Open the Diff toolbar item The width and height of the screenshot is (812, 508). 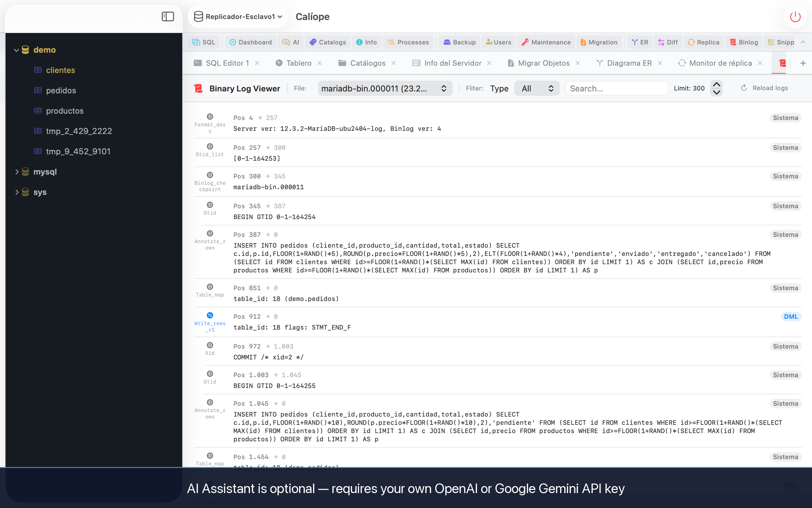click(x=668, y=42)
